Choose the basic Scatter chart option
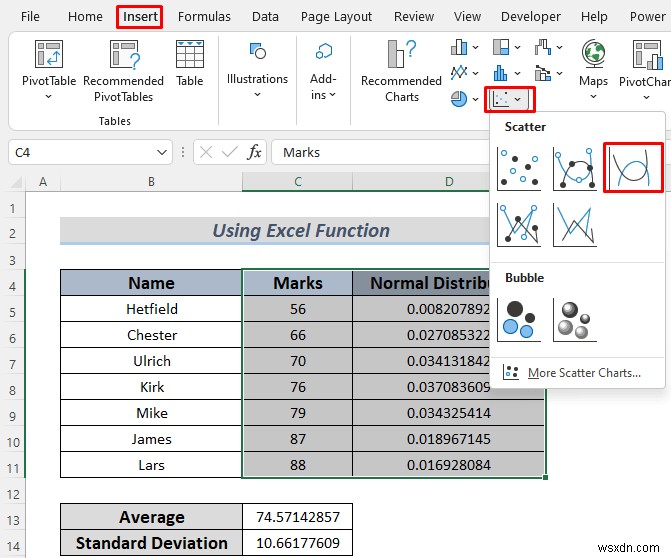 point(519,169)
